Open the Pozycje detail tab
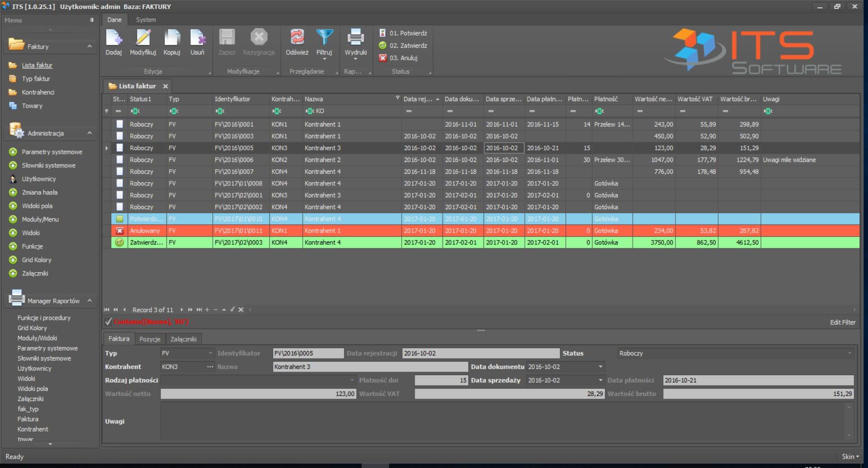The image size is (868, 468). [150, 339]
